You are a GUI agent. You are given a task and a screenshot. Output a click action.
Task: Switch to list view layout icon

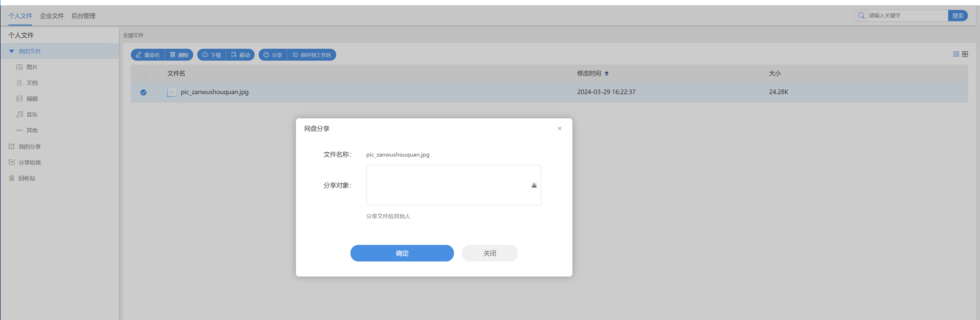click(956, 54)
